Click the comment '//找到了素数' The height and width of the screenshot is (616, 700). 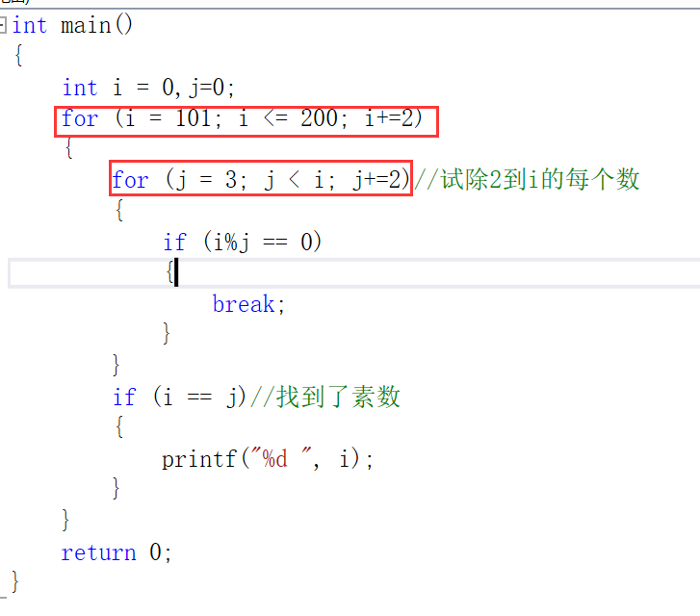(325, 397)
